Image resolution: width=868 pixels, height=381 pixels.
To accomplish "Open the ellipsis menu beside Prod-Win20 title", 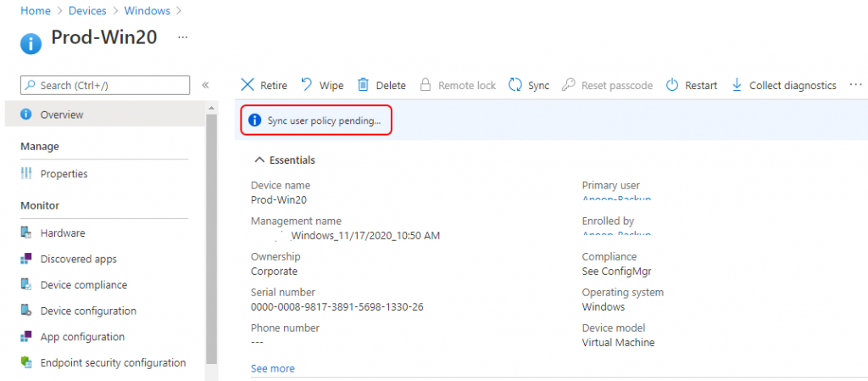I will (x=183, y=37).
